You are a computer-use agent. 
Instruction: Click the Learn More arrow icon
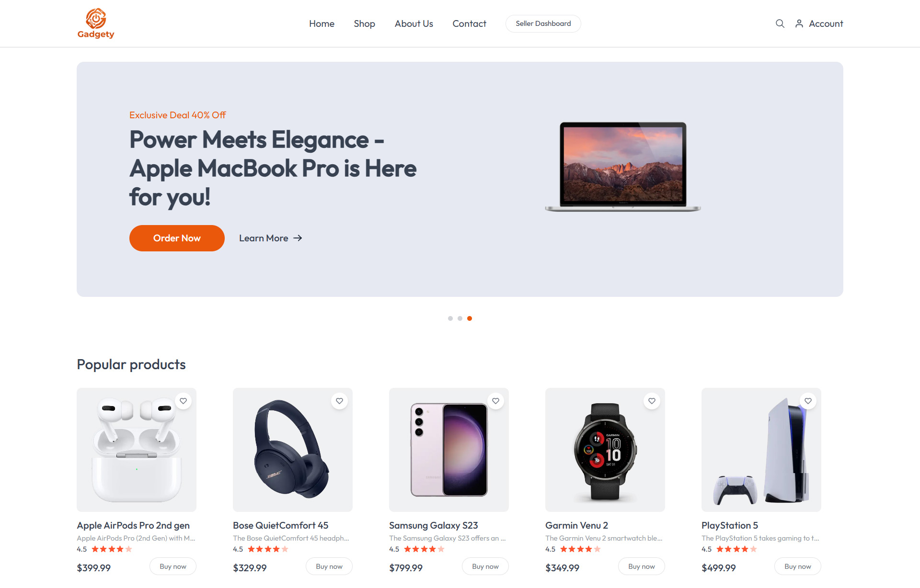pyautogui.click(x=298, y=238)
